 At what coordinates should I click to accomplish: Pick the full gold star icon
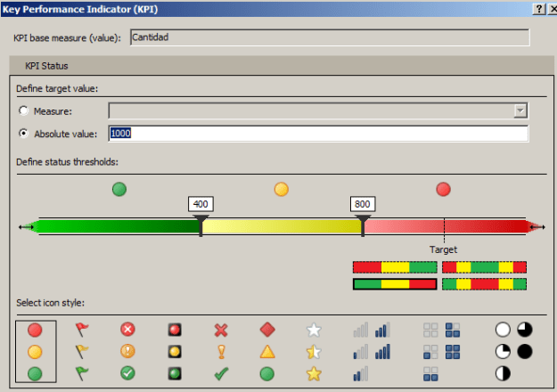coord(313,373)
